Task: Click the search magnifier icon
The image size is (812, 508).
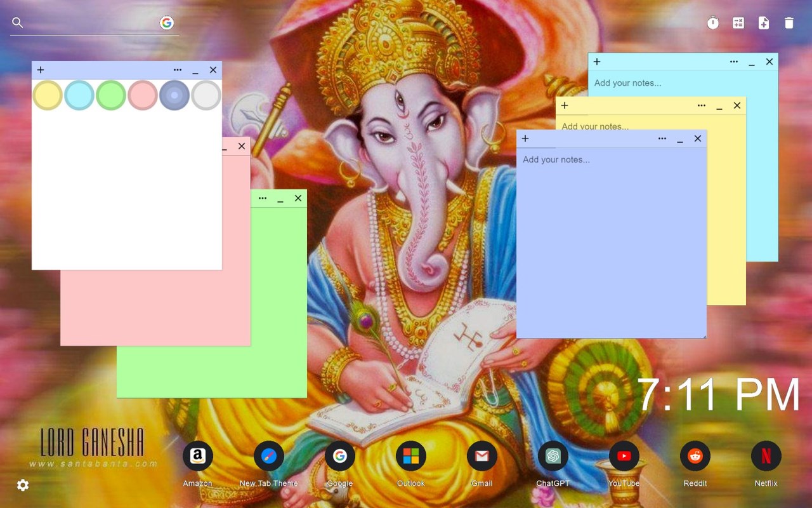Action: (x=18, y=23)
